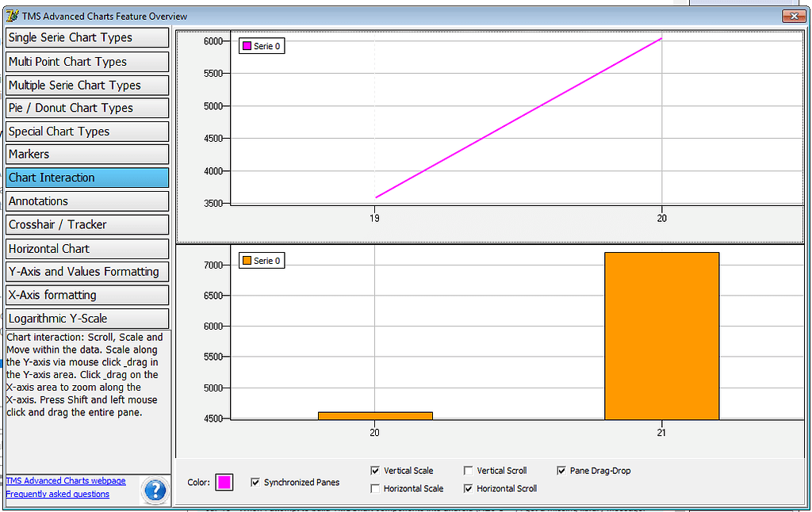Uncheck Horizontal Scroll
Screen dimensions: 812x512
468,488
